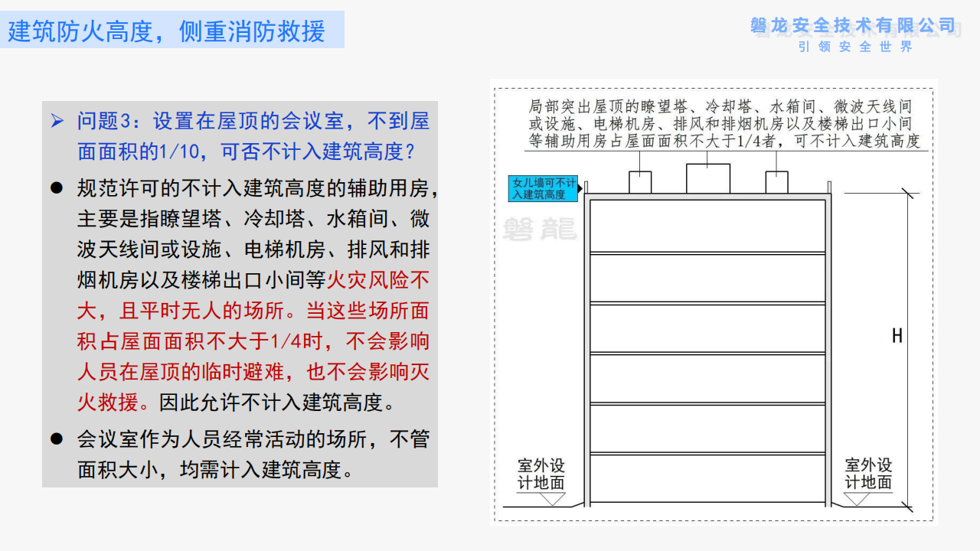Click the left 室外设计地面 label
Viewport: 980px width, 551px height.
coord(541,474)
